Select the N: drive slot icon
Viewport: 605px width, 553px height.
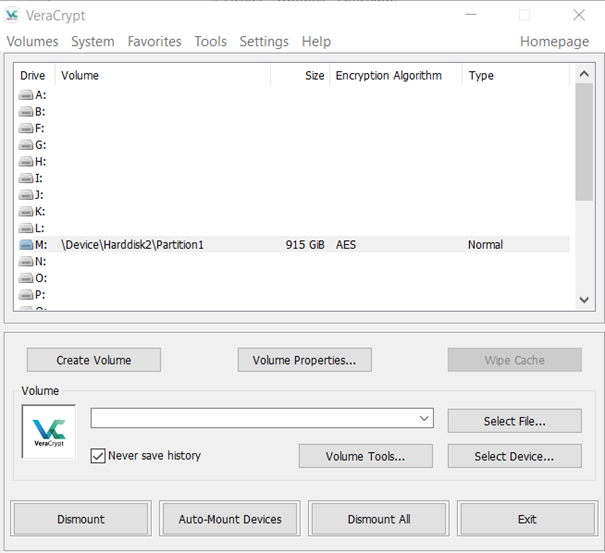[26, 262]
